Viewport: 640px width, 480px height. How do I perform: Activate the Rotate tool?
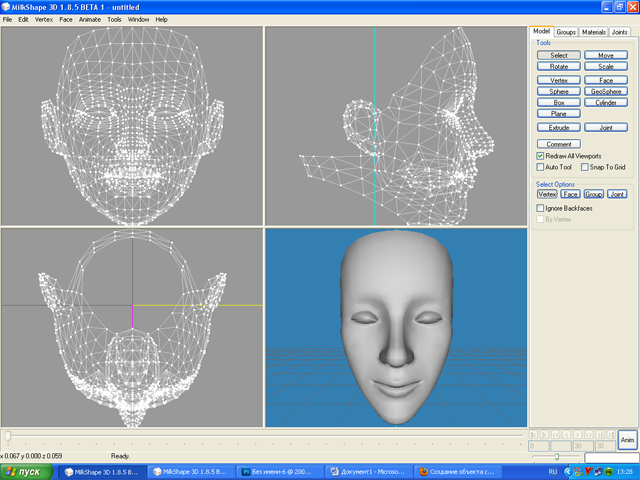point(558,66)
